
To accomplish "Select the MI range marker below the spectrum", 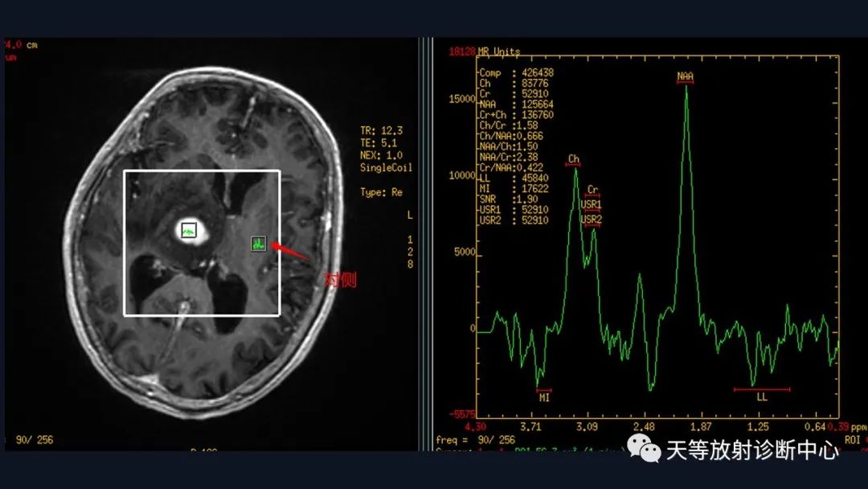I will 544,396.
